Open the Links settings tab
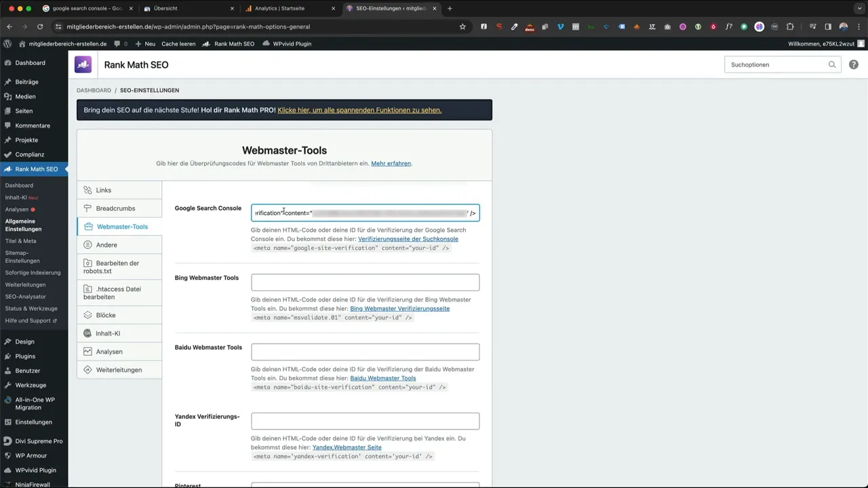 pos(104,190)
